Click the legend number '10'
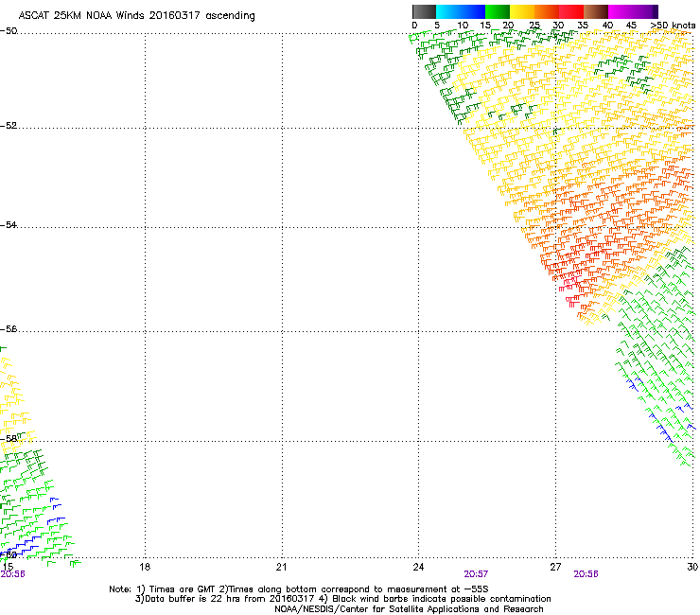This screenshot has width=700, height=615. click(x=463, y=26)
